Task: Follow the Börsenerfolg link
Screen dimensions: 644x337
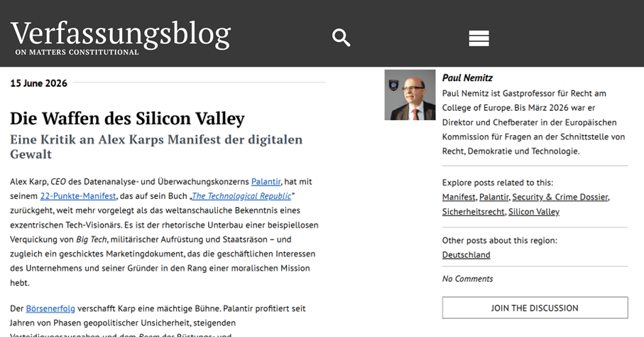Action: tap(50, 308)
